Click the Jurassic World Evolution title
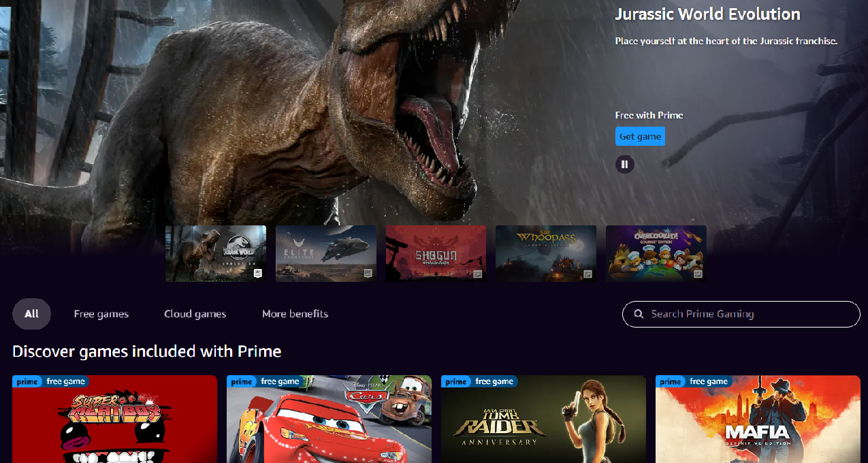Image resolution: width=868 pixels, height=463 pixels. (708, 14)
